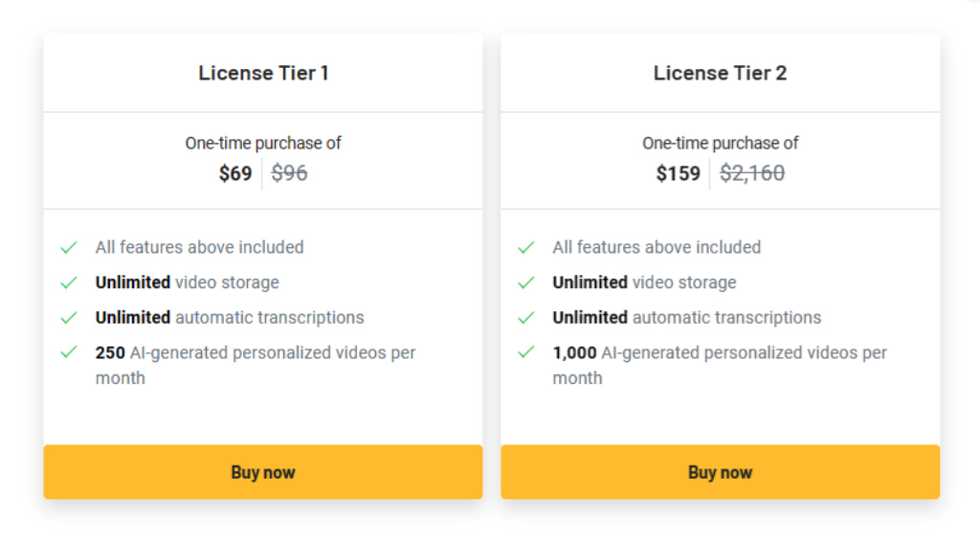The image size is (980, 544).
Task: Click checkmark beside Tier 1 Unlimited automatic transcriptions
Action: coord(69,317)
